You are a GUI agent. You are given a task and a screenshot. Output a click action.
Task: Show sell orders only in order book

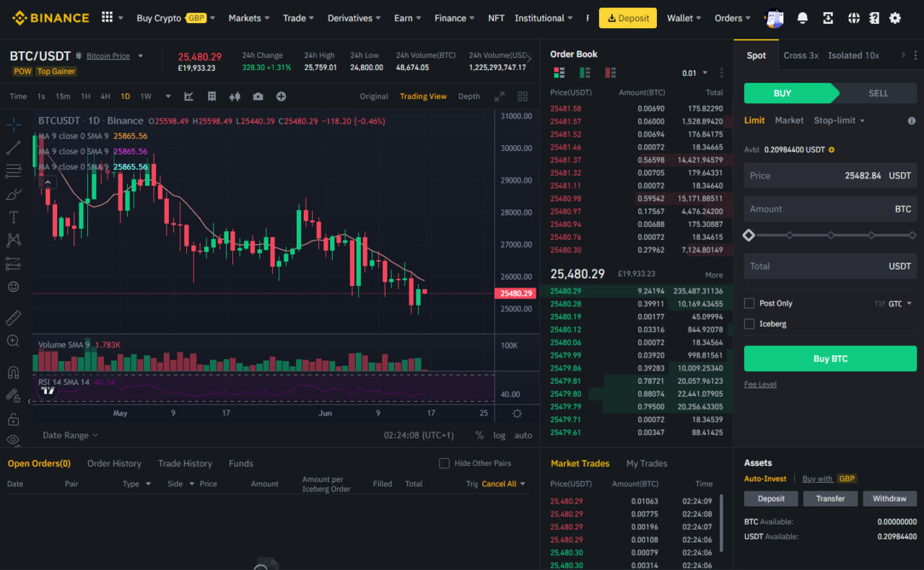click(x=610, y=72)
